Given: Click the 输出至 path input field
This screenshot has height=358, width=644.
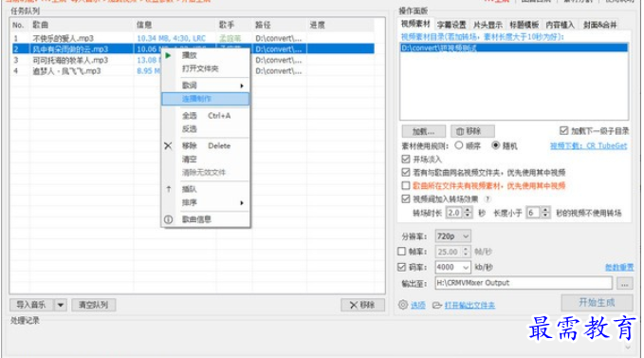Looking at the screenshot, I should coord(524,283).
